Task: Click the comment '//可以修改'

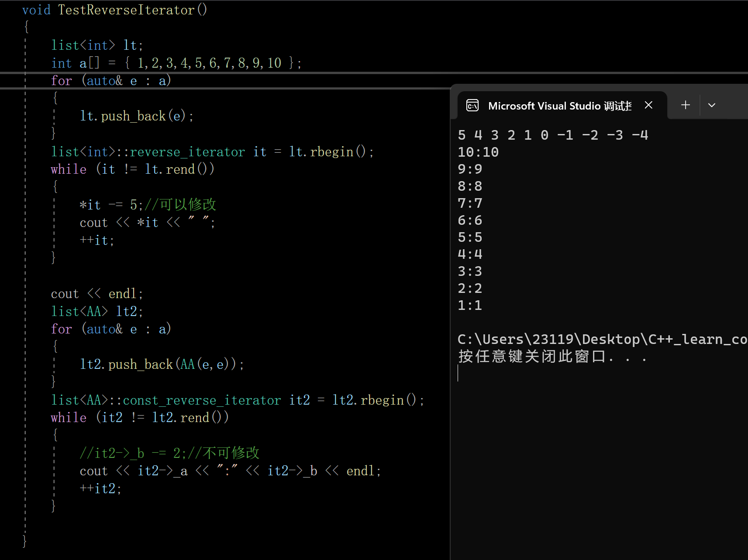Action: (180, 205)
